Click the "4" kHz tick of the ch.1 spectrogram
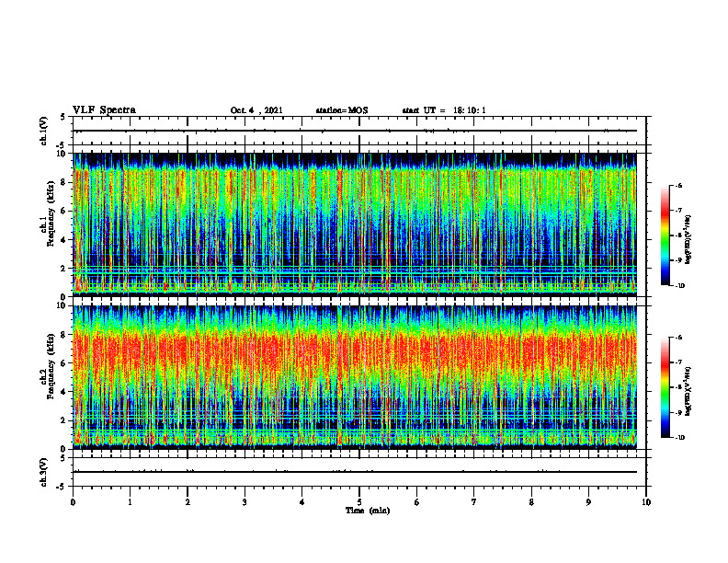 [x=64, y=240]
